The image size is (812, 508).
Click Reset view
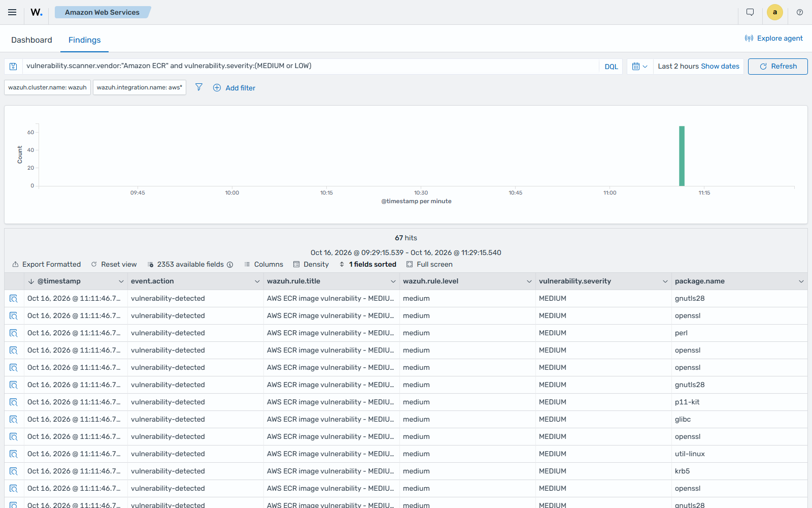click(114, 264)
